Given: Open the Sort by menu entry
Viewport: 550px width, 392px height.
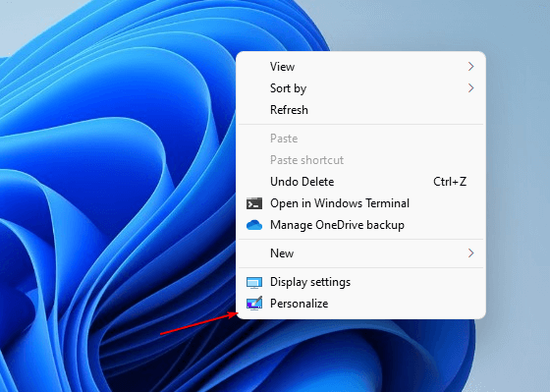Looking at the screenshot, I should 360,88.
